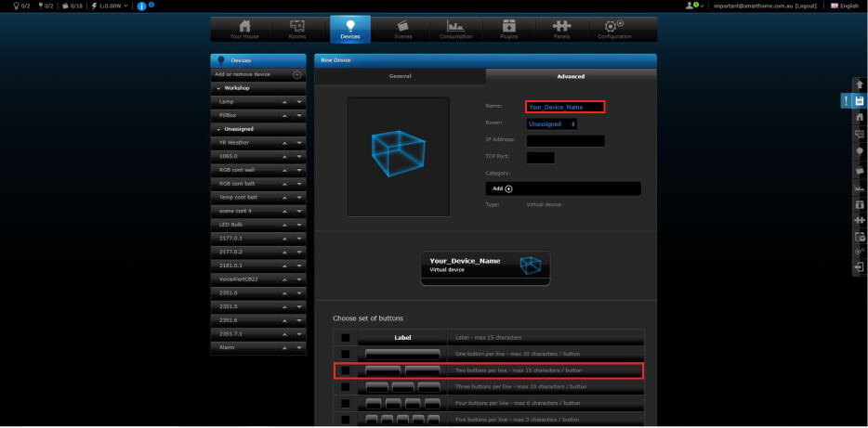The height and width of the screenshot is (428, 868).
Task: Change language from English
Action: coord(844,6)
